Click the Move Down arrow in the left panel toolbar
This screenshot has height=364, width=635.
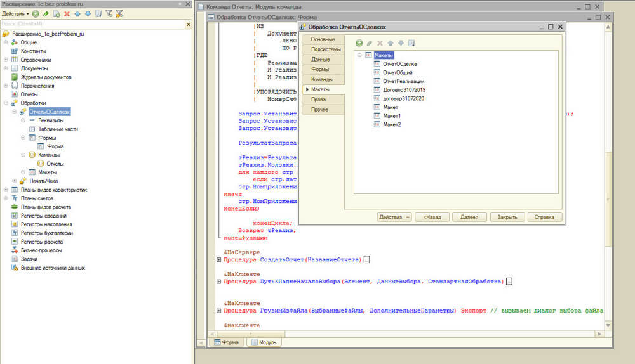[87, 13]
